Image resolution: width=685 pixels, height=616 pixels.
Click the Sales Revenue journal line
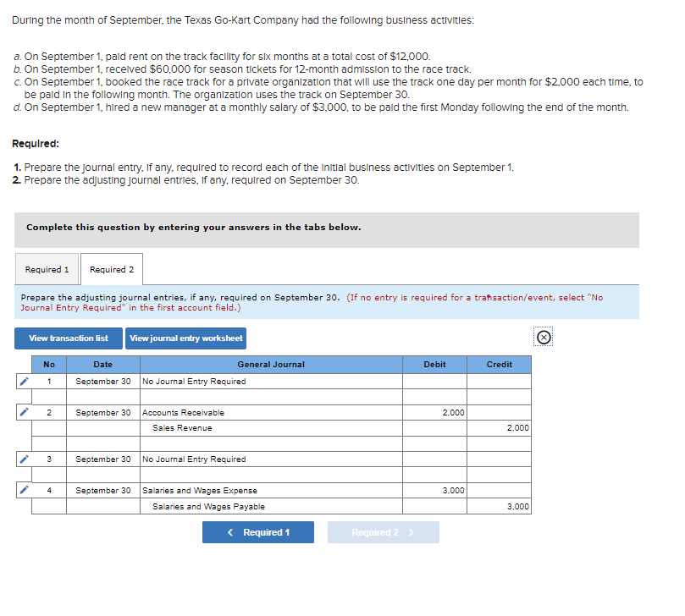271,428
